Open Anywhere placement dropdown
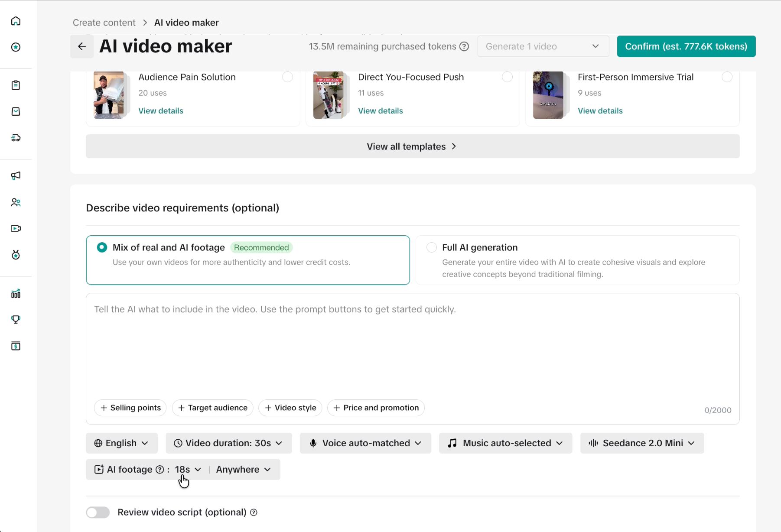The height and width of the screenshot is (532, 781). point(244,470)
